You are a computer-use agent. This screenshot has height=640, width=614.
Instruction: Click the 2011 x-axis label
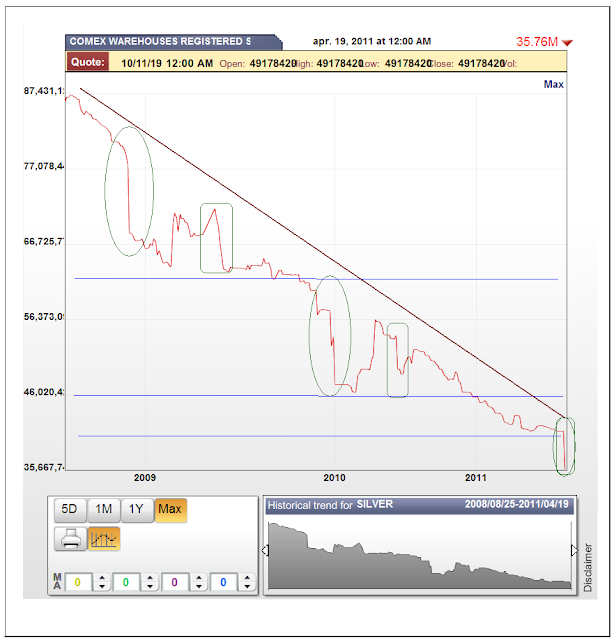(476, 478)
